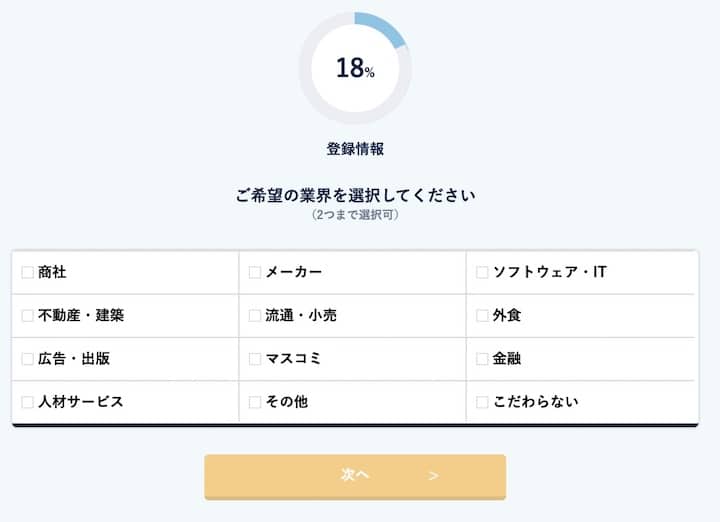Select the ソフトウェア・IT checkbox
720x522 pixels.
click(x=482, y=272)
